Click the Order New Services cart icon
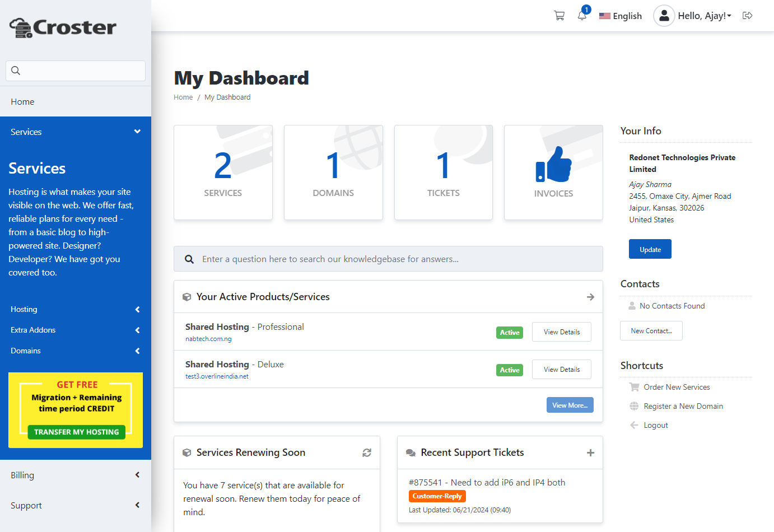This screenshot has height=532, width=774. [x=634, y=386]
